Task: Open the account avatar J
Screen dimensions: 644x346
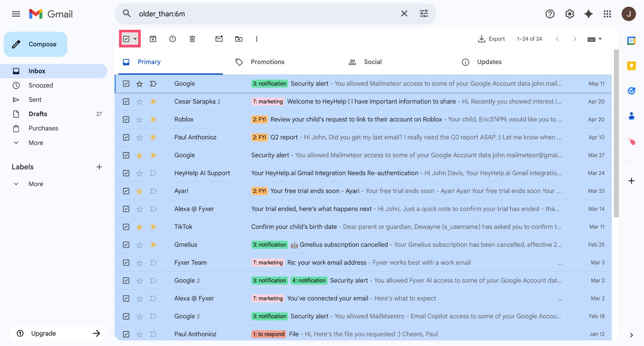Action: point(628,14)
